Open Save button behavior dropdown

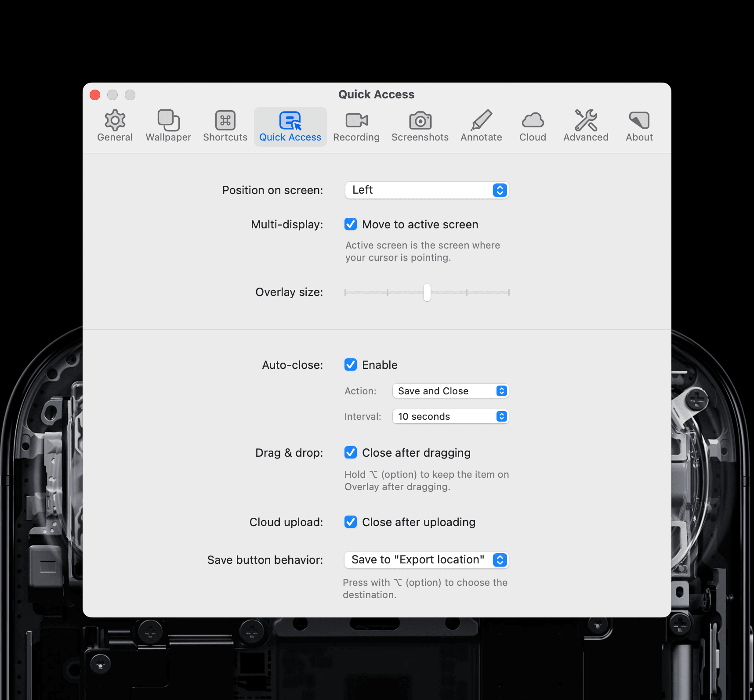point(426,560)
